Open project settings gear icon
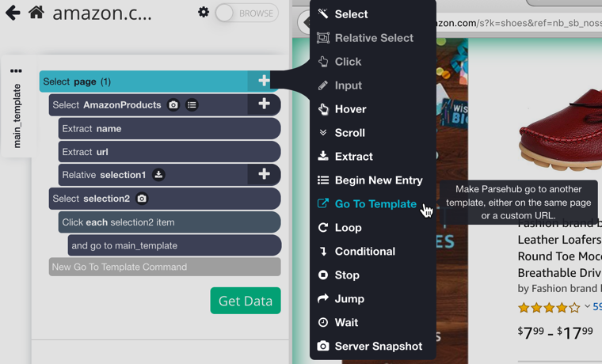The width and height of the screenshot is (602, 364). click(204, 13)
